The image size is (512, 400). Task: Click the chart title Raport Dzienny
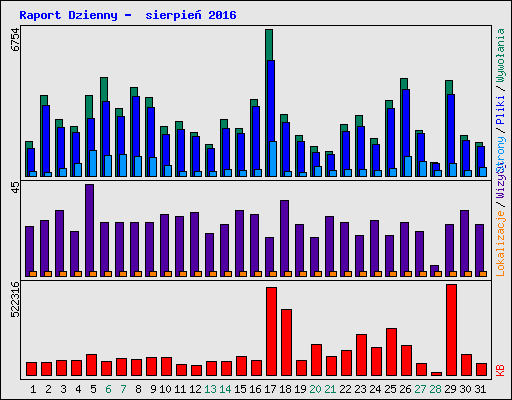[x=68, y=15]
